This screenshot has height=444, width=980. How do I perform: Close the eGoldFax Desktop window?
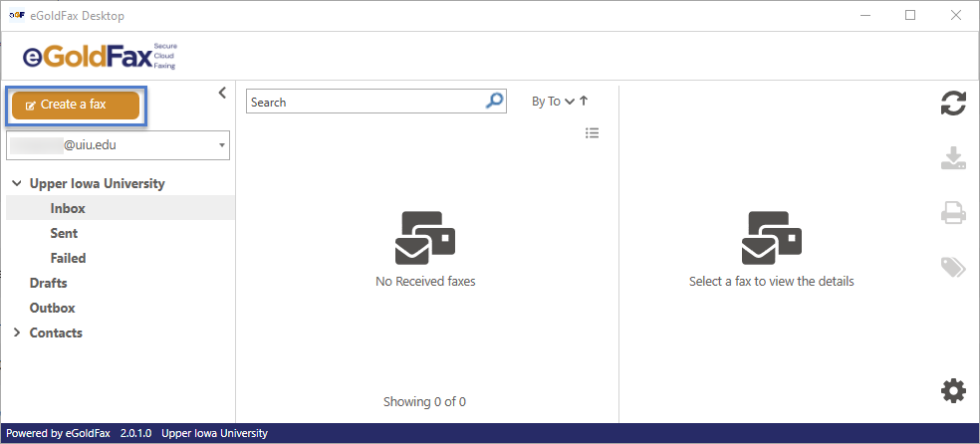956,16
